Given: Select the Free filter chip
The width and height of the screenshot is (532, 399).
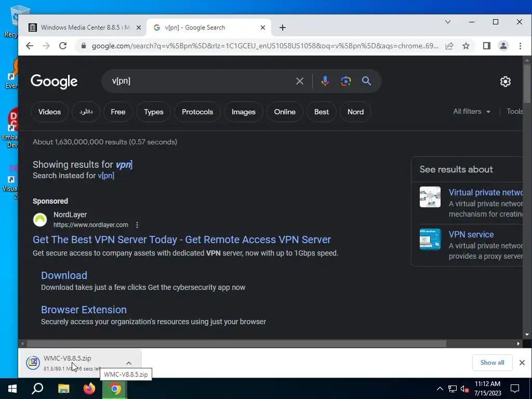Looking at the screenshot, I should 118,112.
